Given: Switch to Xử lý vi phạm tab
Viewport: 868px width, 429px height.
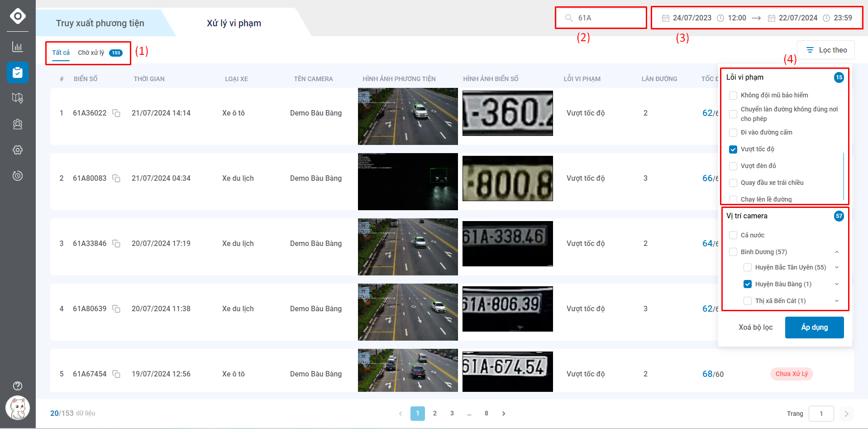Looking at the screenshot, I should click(x=234, y=23).
